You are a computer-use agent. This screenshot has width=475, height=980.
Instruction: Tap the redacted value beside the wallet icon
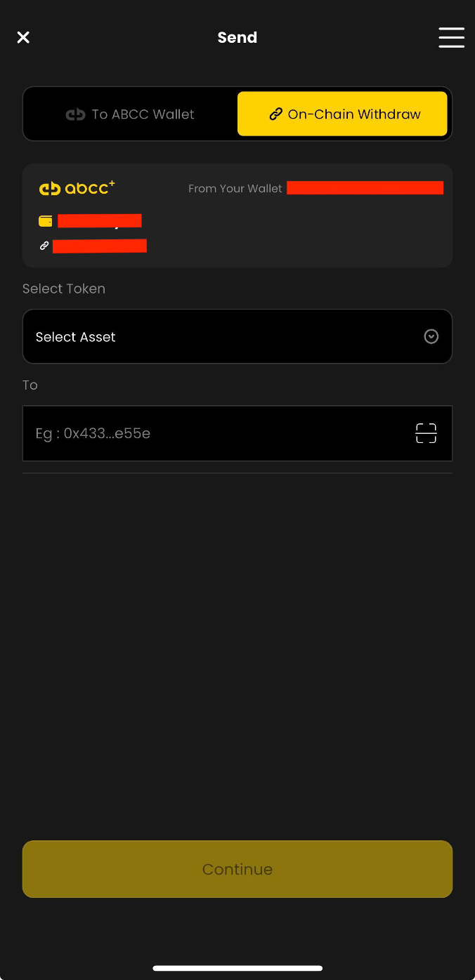(100, 221)
